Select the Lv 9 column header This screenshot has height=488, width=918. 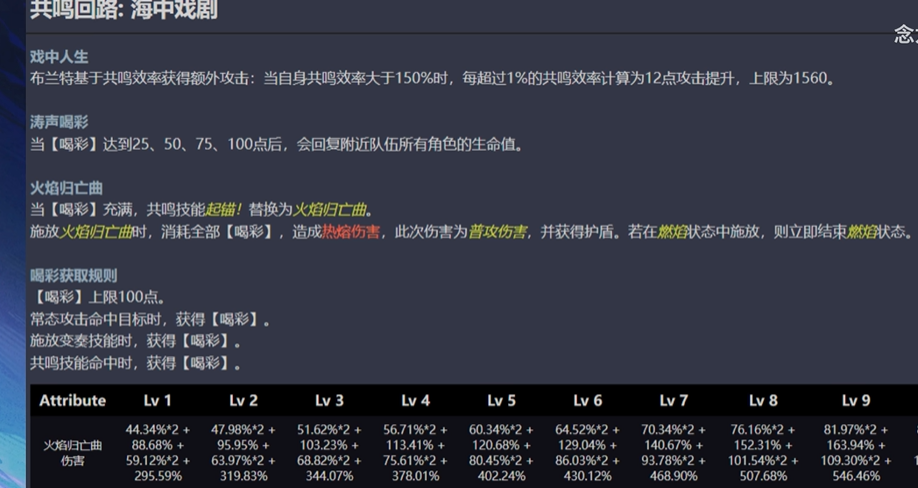[x=855, y=400]
